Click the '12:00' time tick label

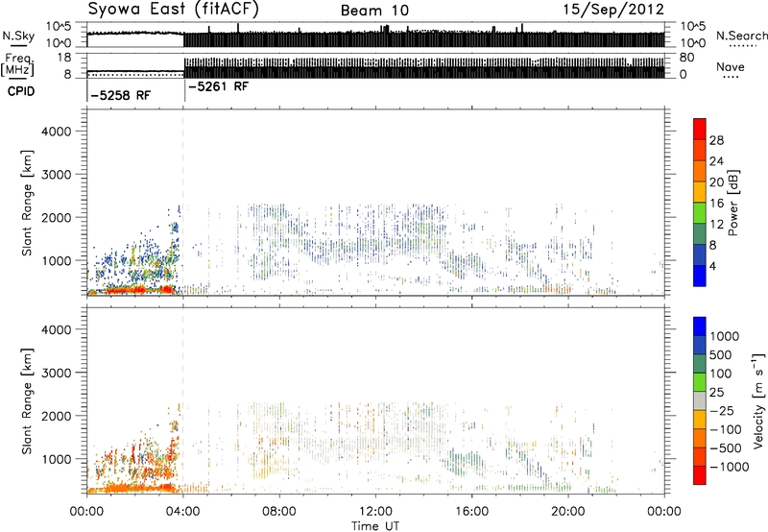coord(375,512)
